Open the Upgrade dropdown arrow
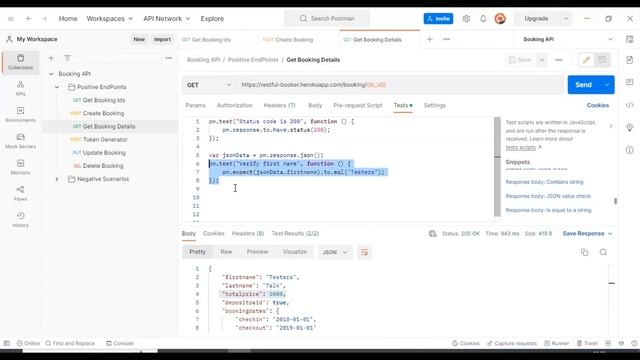The width and height of the screenshot is (640, 360). [x=566, y=19]
